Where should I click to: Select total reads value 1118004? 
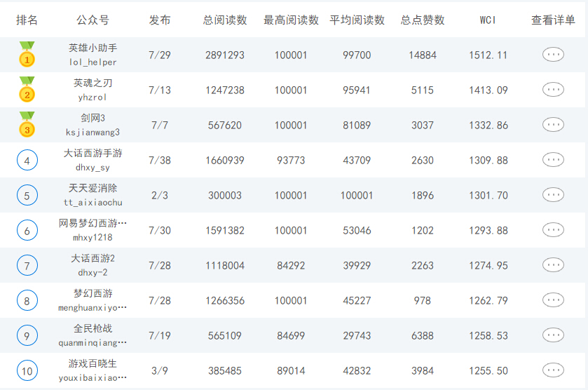225,265
